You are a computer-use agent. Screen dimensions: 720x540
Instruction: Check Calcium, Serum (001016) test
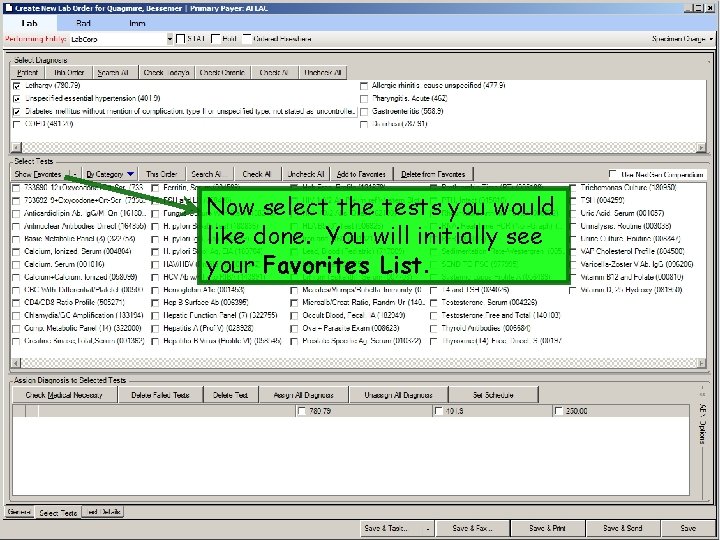(17, 264)
